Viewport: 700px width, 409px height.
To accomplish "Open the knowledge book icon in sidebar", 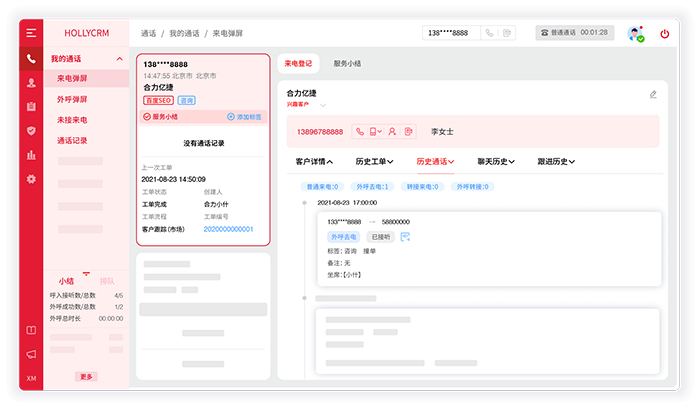I will tap(31, 330).
